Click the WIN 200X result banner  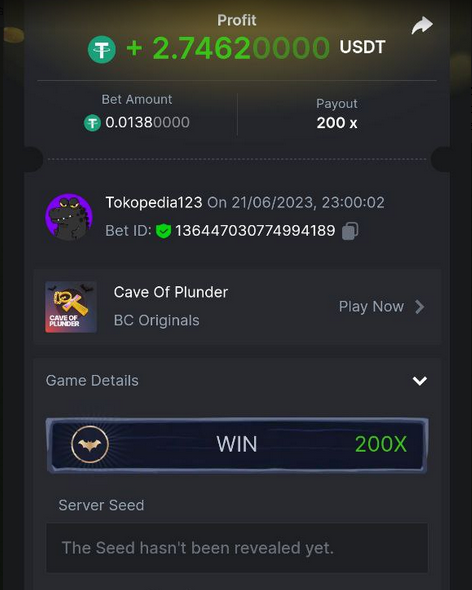[237, 444]
